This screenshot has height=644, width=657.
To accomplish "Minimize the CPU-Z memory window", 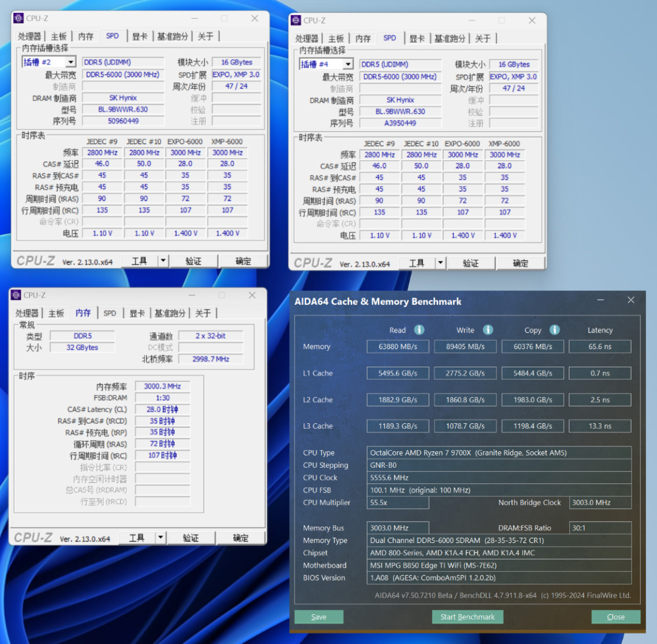I will pyautogui.click(x=192, y=295).
